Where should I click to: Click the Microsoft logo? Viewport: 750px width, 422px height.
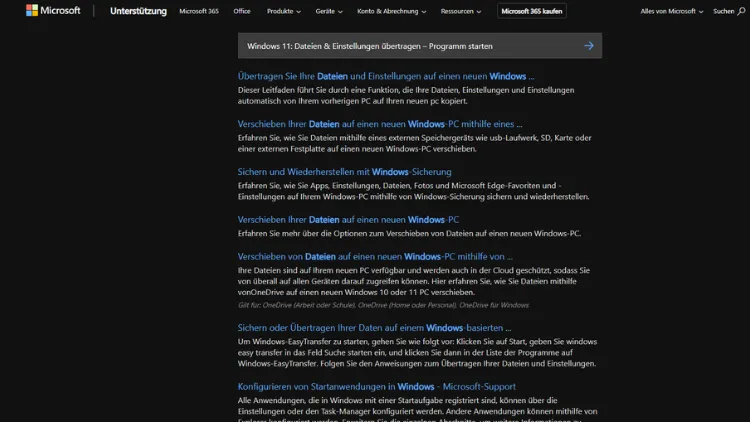pyautogui.click(x=53, y=11)
